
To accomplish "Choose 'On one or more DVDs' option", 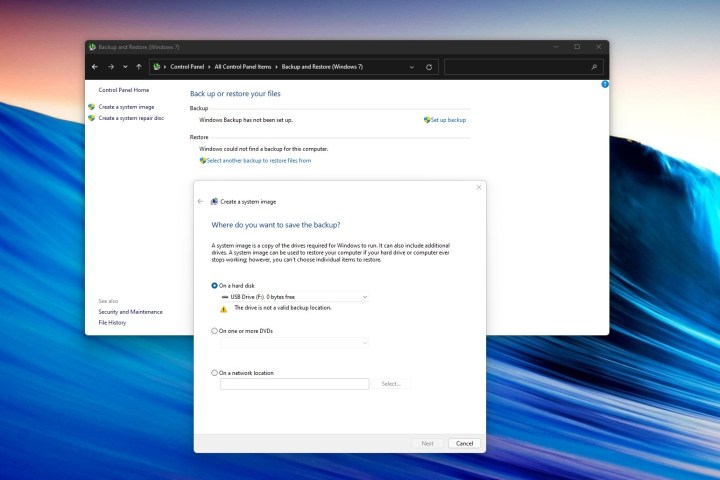I will click(214, 330).
